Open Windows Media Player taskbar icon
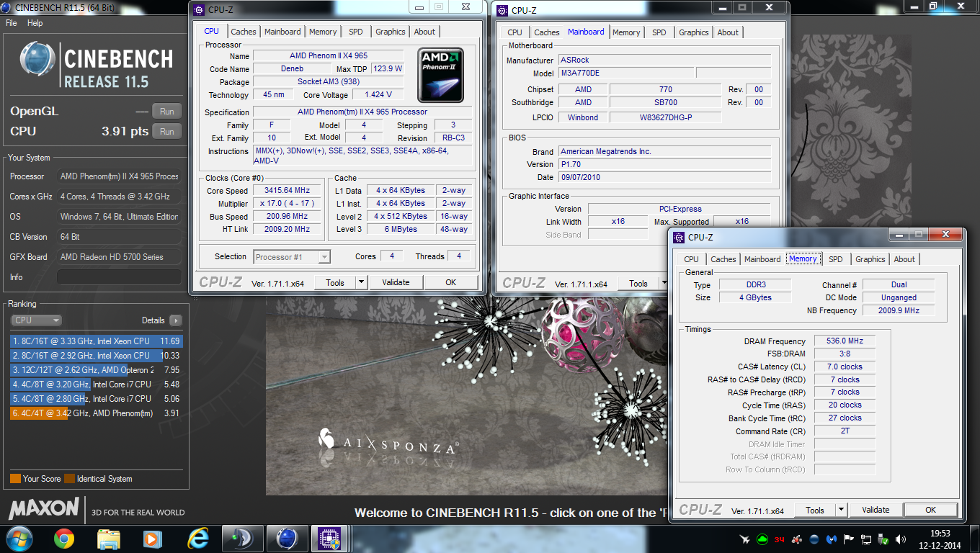This screenshot has width=980, height=553. click(x=151, y=538)
